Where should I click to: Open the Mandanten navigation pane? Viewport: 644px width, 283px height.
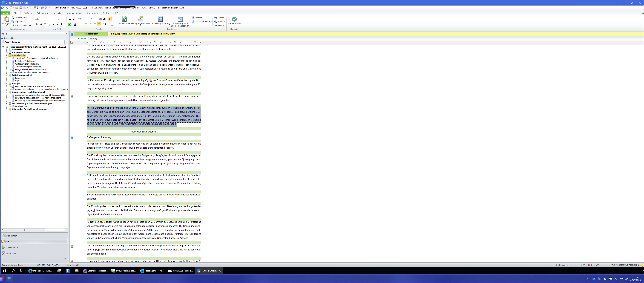point(34,236)
